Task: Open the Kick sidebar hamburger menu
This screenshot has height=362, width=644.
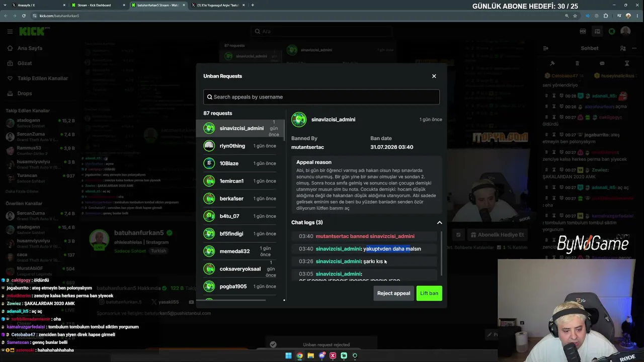Action: click(10, 32)
